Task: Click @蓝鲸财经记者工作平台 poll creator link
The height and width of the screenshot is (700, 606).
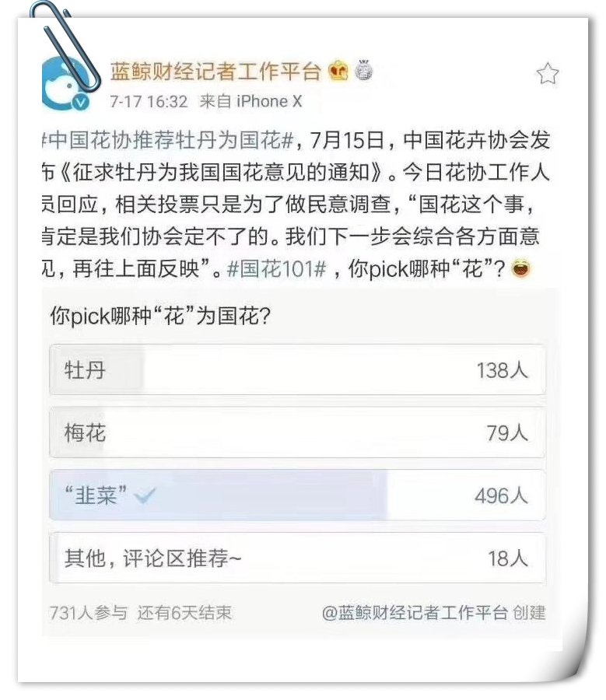Action: coord(415,613)
